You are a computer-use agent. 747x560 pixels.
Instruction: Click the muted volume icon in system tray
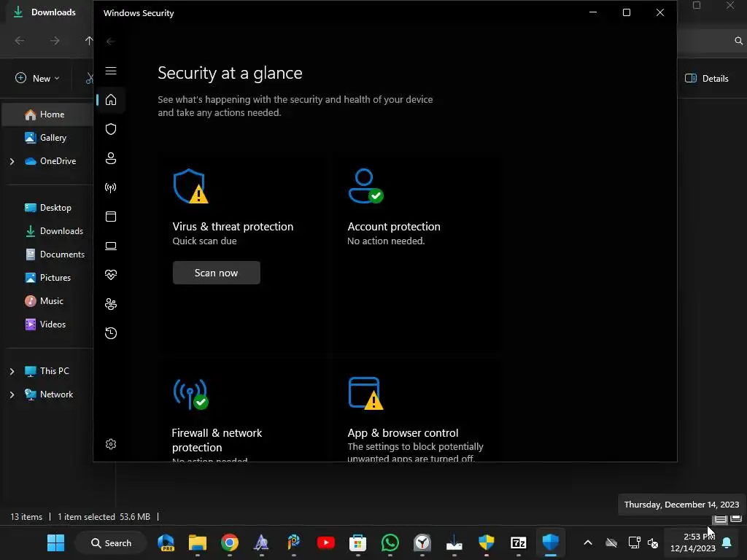(x=653, y=542)
